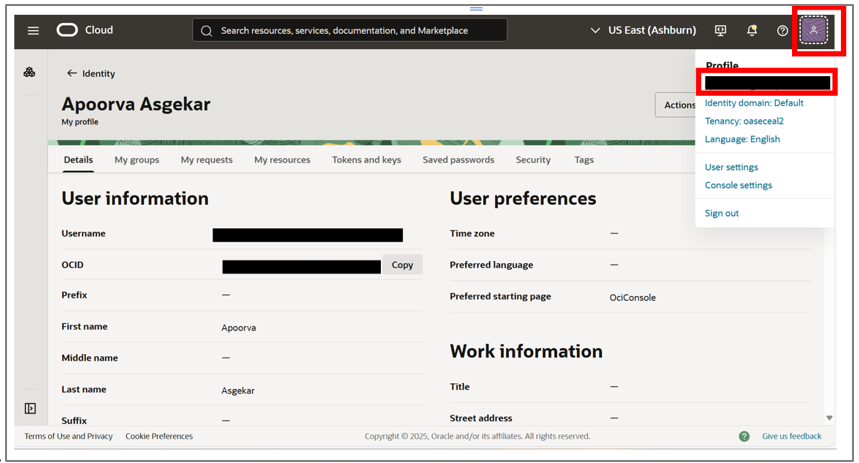This screenshot has height=463, width=859.
Task: Click the Identity back link text
Action: coord(99,73)
